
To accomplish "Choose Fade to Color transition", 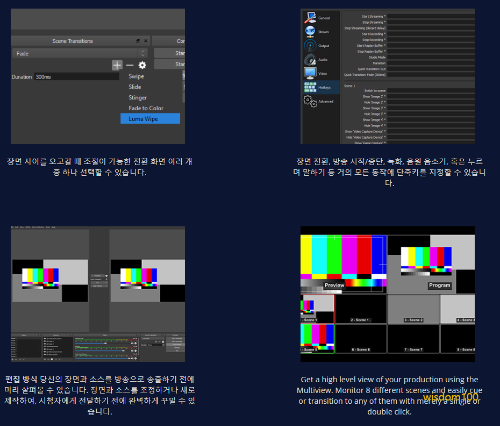I will tap(146, 108).
